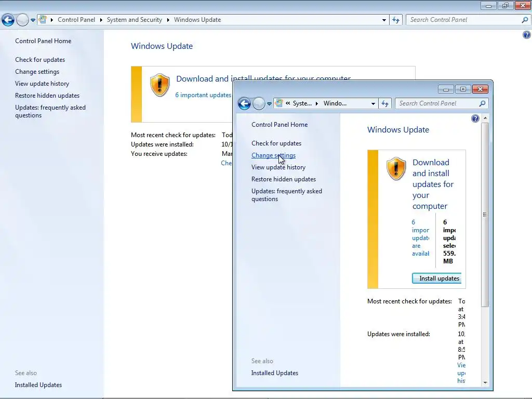Image resolution: width=532 pixels, height=399 pixels.
Task: Click magnifier icon in front window search
Action: coord(482,103)
